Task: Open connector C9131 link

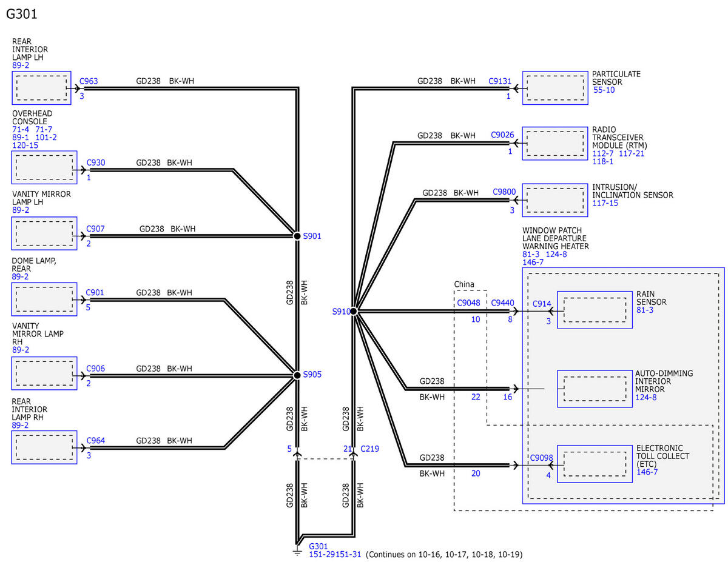Action: pyautogui.click(x=500, y=80)
